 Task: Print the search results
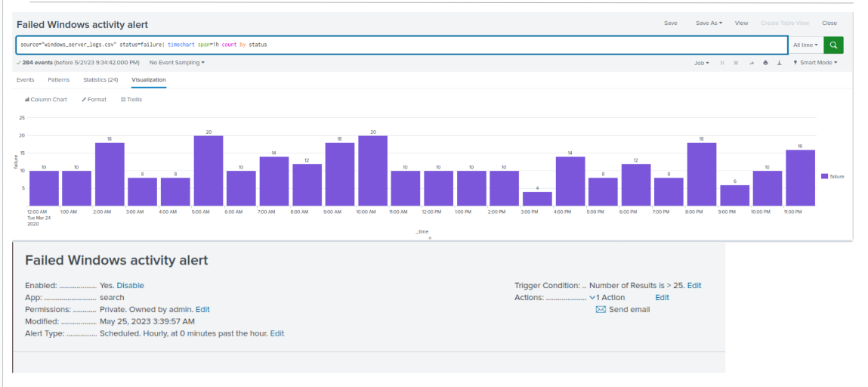[x=765, y=63]
